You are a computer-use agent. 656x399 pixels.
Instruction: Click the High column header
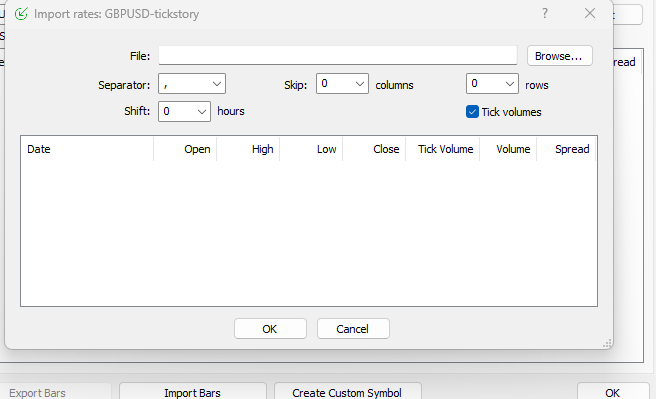pyautogui.click(x=248, y=149)
